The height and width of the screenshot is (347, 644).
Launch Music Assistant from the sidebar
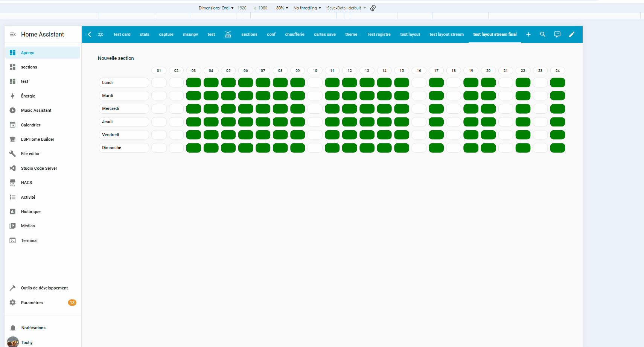click(x=43, y=110)
